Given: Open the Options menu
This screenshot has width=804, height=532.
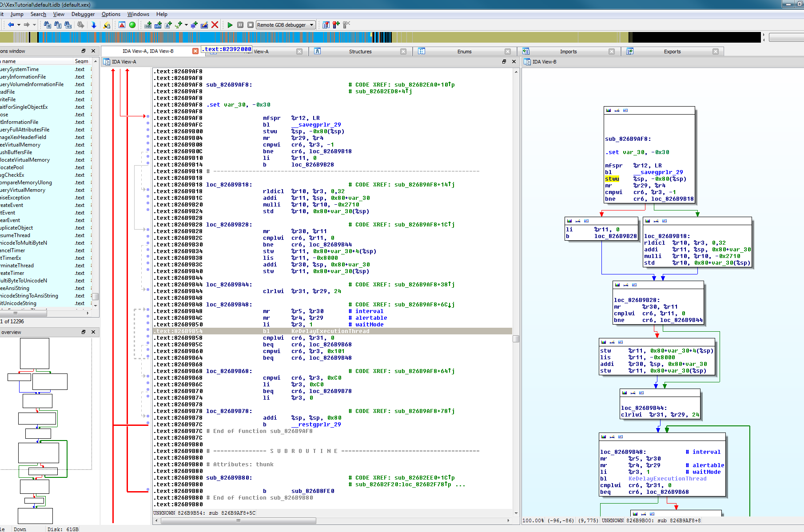Looking at the screenshot, I should pos(111,14).
